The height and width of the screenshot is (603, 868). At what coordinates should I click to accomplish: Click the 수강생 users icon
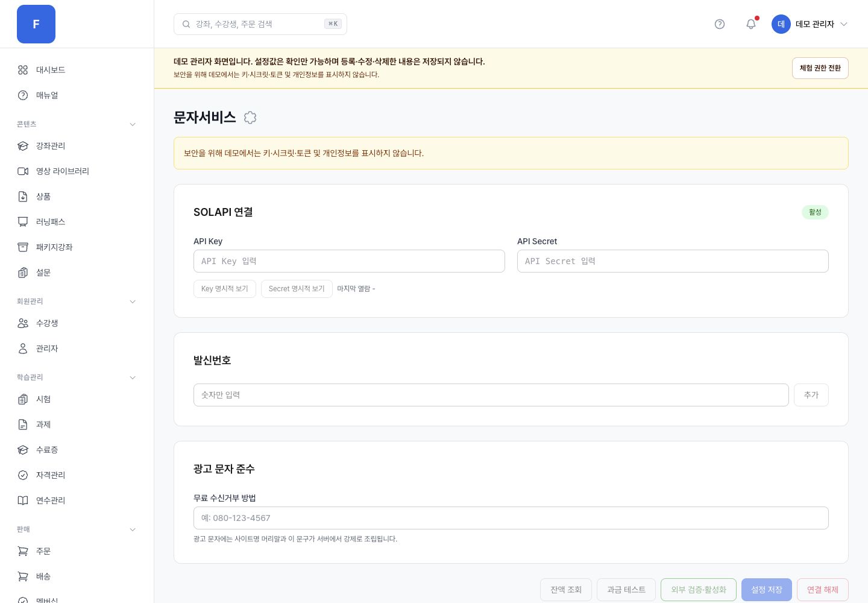coord(23,323)
